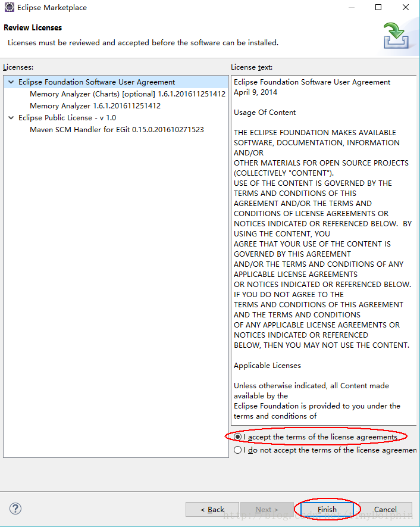
Task: Click the 'April 9, 2014' date text
Action: click(x=255, y=92)
